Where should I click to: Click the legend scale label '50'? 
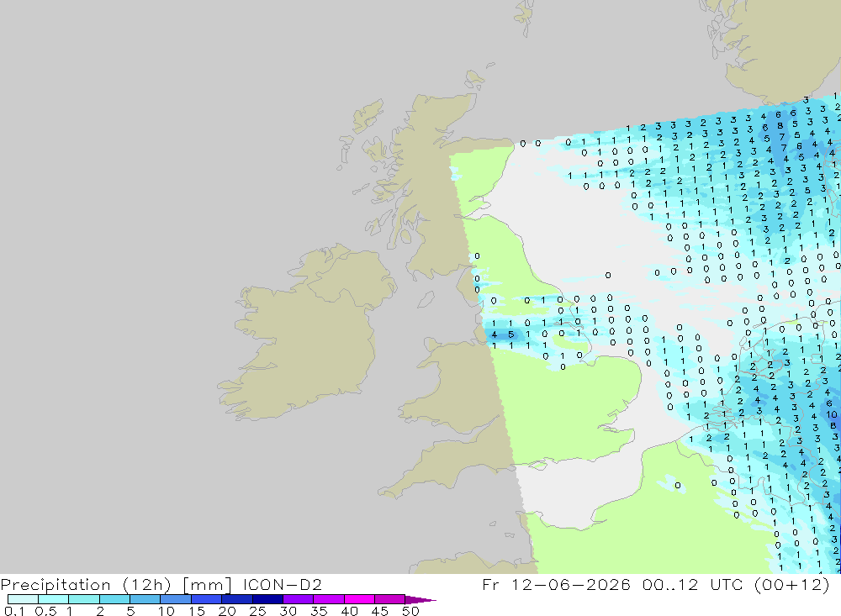[410, 611]
